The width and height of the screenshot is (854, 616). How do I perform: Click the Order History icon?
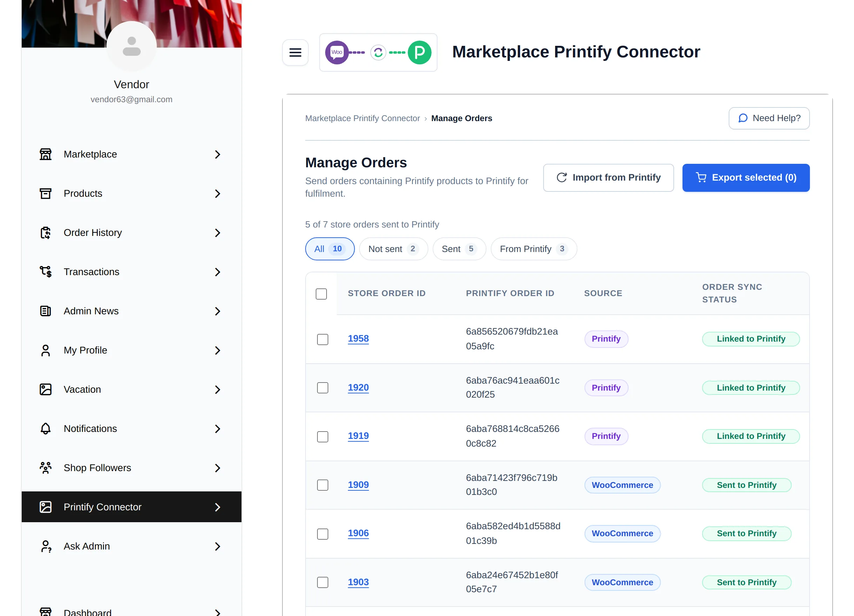pos(45,233)
